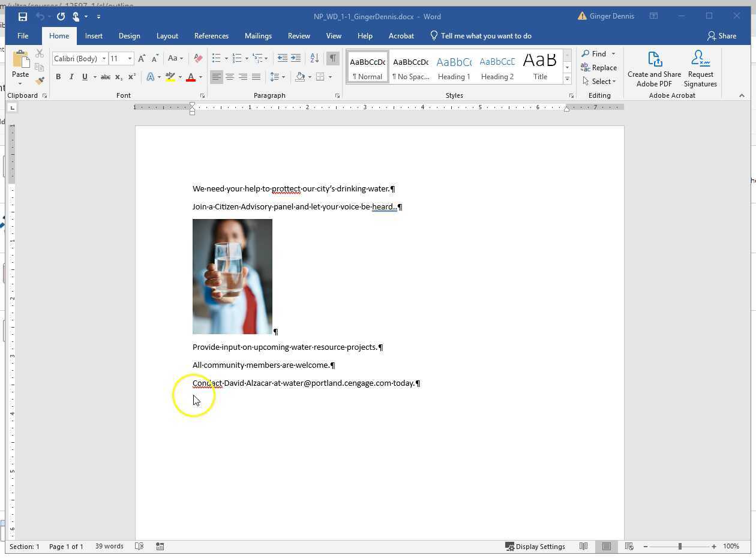Select the Sort tool
This screenshot has width=756, height=558.
click(314, 58)
